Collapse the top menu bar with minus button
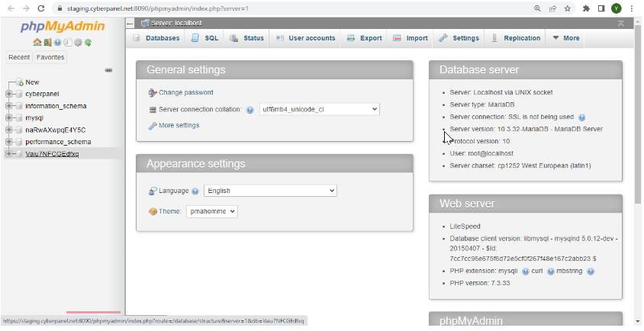The image size is (644, 331). [130, 24]
